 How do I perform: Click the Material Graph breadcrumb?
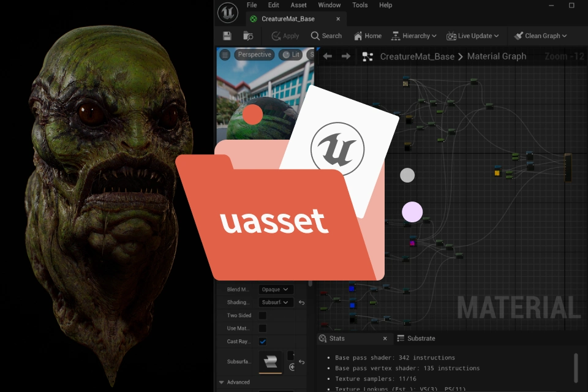tap(497, 56)
